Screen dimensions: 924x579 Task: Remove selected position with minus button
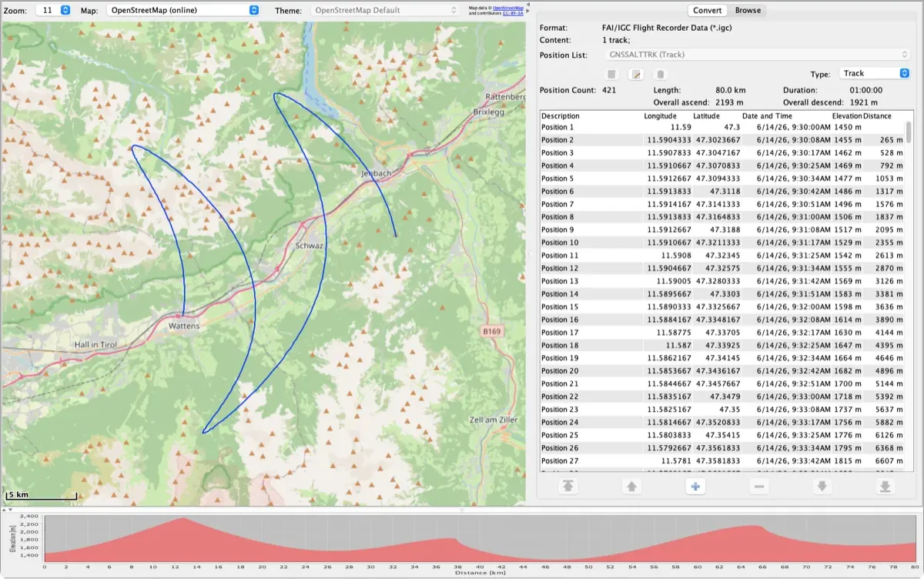tap(758, 487)
